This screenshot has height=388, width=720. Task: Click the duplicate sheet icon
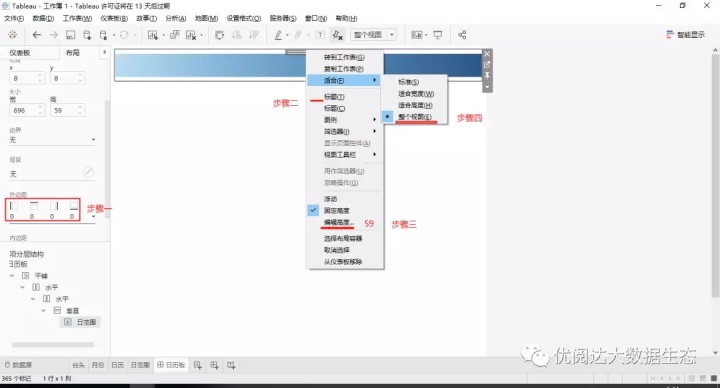tap(174, 35)
